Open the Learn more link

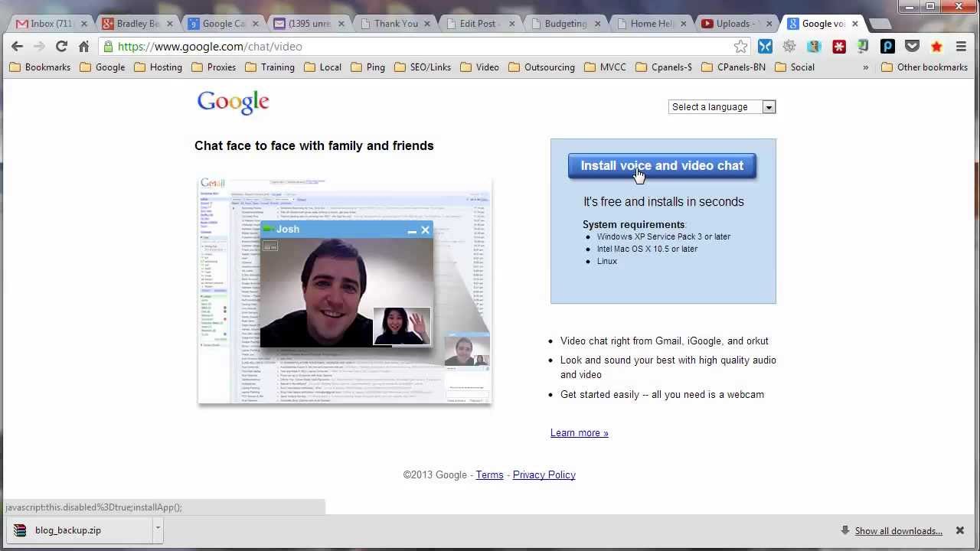[x=579, y=433]
